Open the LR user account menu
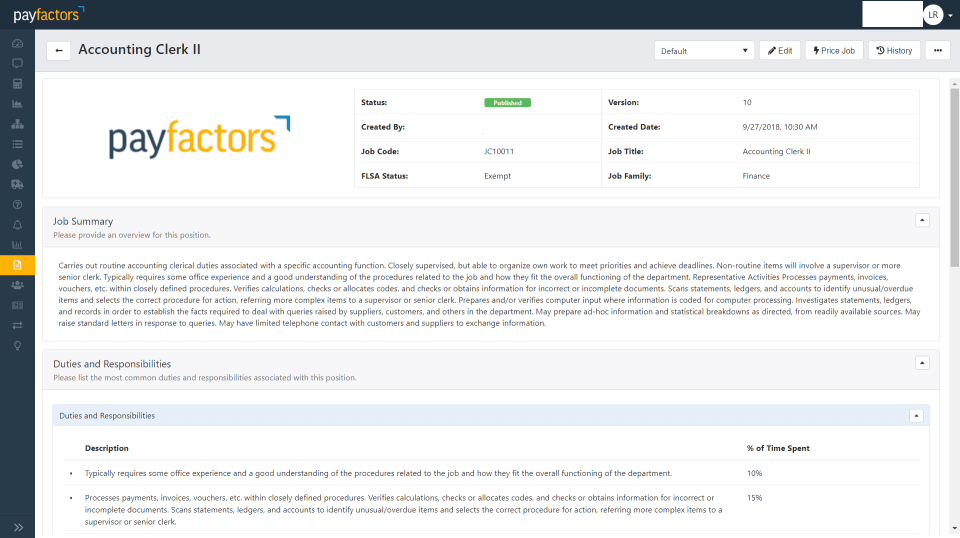 coord(933,14)
